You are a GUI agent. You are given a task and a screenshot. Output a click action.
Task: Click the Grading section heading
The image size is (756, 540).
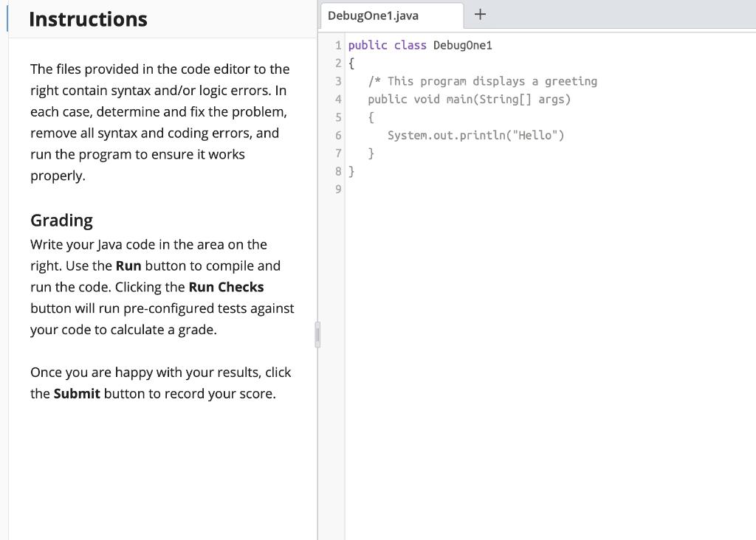(61, 220)
